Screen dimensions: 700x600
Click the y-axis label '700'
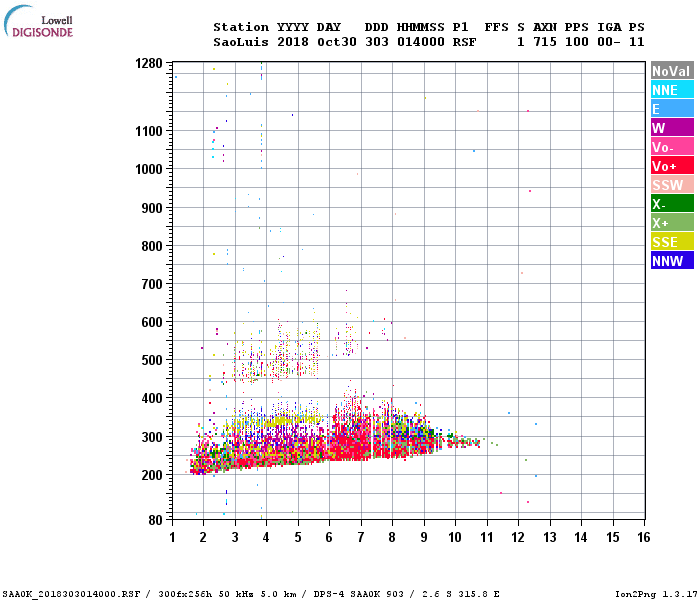tap(152, 284)
